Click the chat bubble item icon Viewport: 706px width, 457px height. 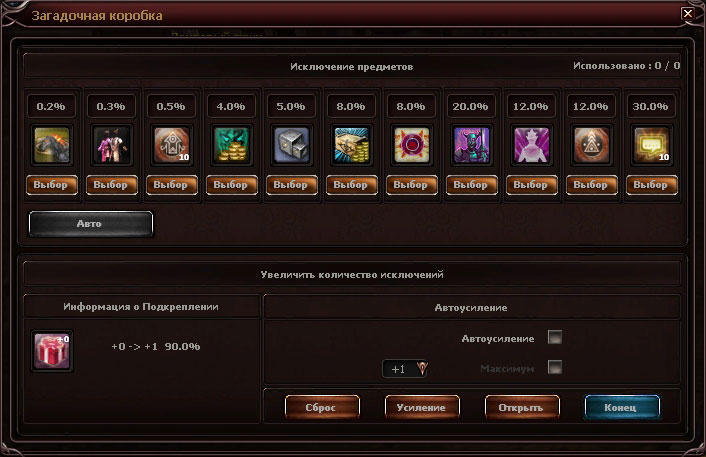[x=652, y=145]
